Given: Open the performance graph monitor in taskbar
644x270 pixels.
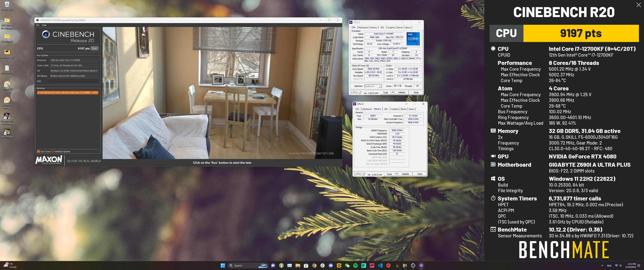Looking at the screenshot, I should click(289, 265).
